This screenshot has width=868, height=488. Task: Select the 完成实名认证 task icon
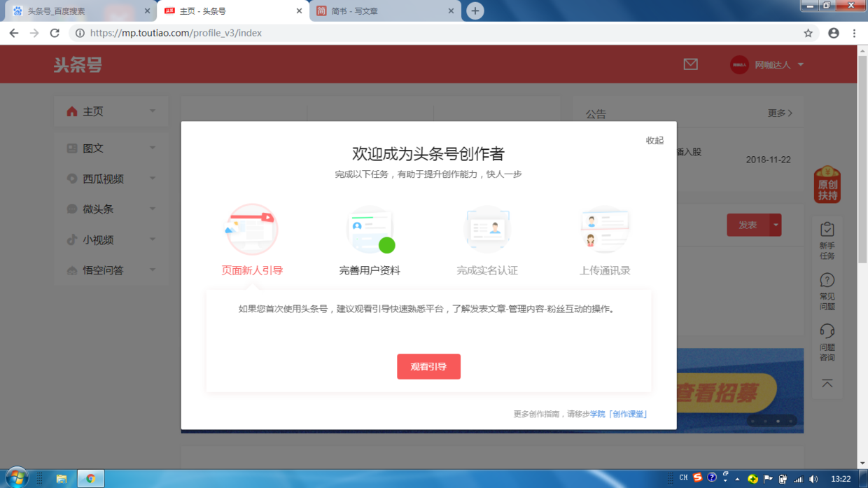(x=487, y=230)
